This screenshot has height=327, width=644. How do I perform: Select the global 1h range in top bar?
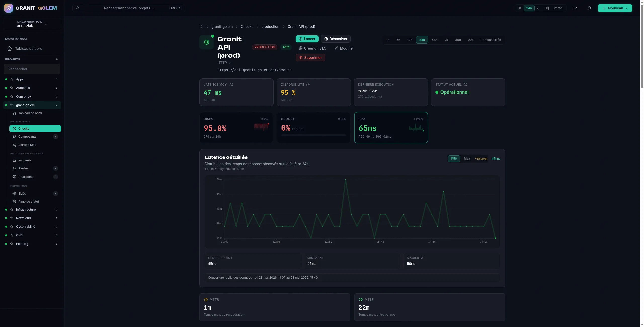pos(519,8)
